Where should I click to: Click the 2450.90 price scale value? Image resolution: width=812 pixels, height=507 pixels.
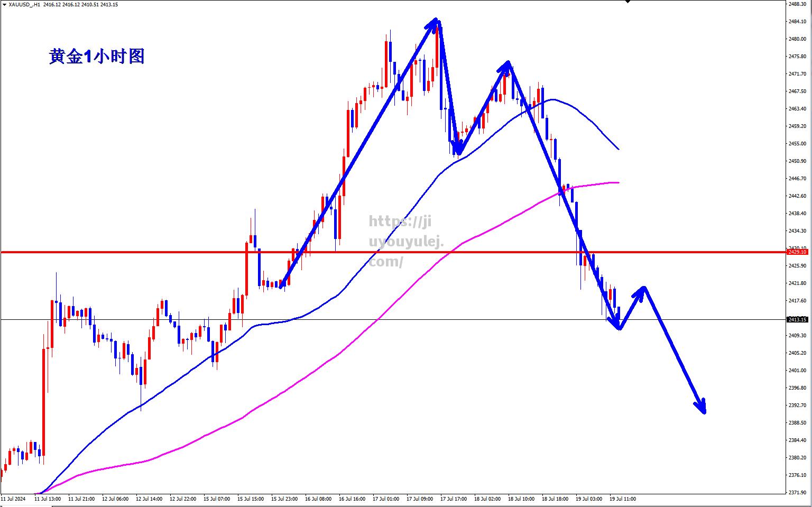(x=797, y=161)
